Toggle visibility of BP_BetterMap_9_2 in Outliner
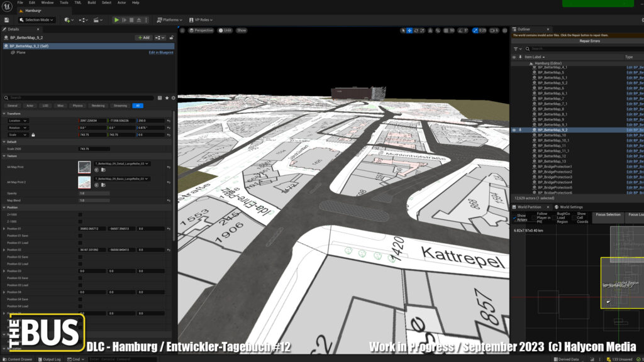The image size is (644, 362). [x=514, y=130]
